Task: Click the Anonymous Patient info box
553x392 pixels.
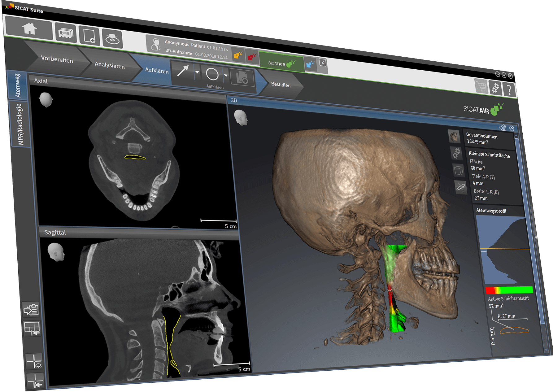Action: 189,48
